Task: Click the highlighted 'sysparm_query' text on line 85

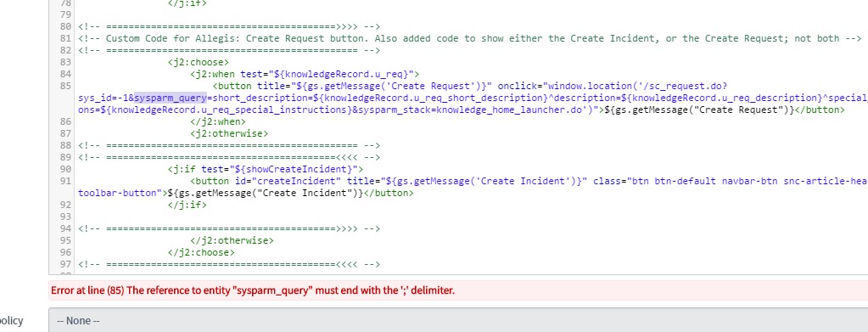Action: 171,98
